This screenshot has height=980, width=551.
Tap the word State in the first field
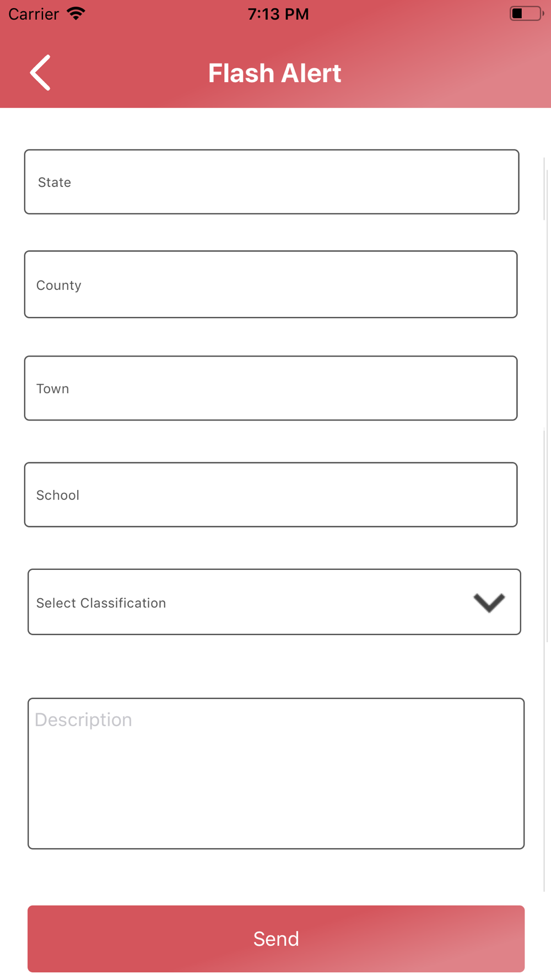(x=55, y=182)
